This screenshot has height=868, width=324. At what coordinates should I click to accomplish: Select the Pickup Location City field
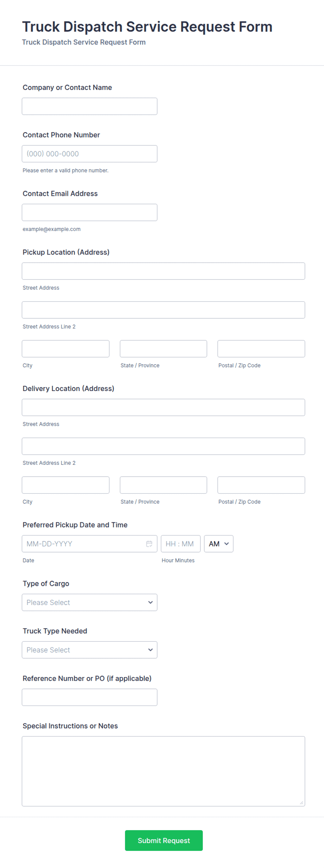(x=65, y=349)
